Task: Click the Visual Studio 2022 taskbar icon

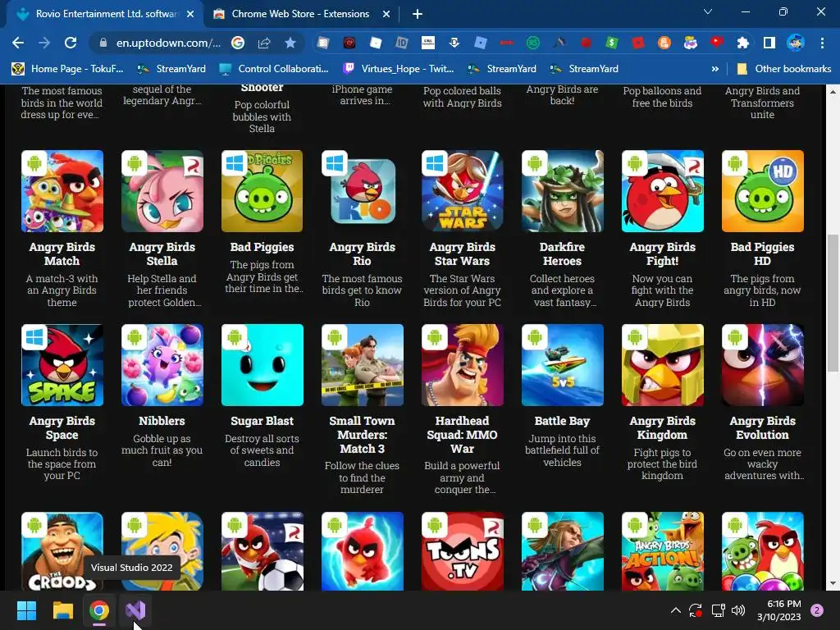Action: point(135,610)
